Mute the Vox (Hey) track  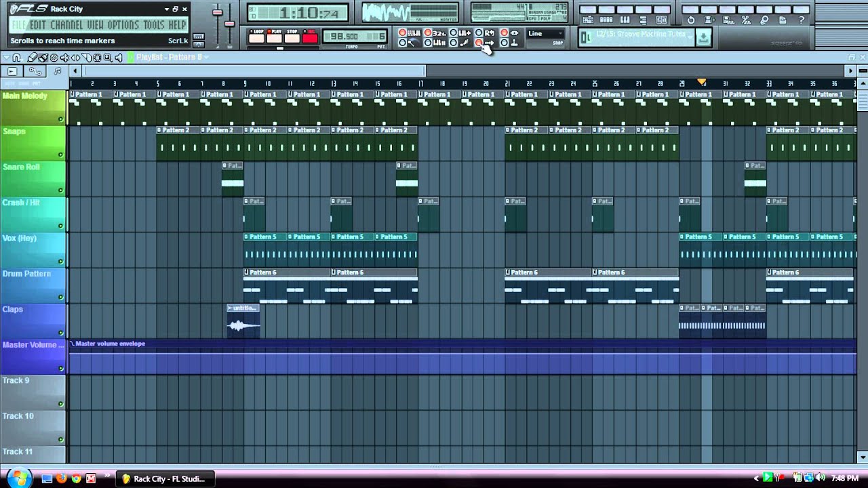pyautogui.click(x=60, y=262)
